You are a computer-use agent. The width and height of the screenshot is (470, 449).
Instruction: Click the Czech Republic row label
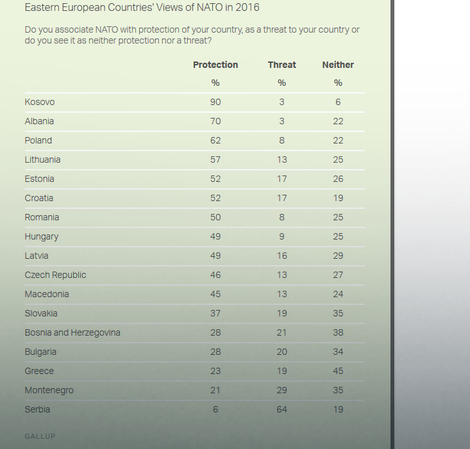(x=55, y=275)
